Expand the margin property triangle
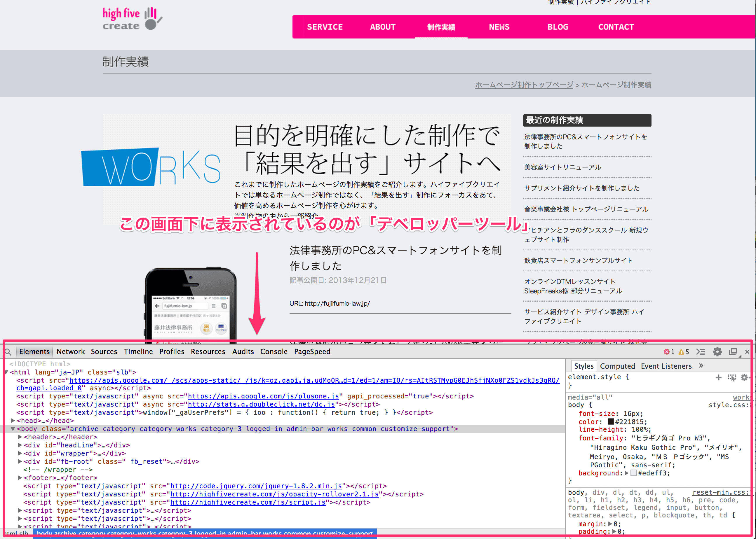This screenshot has width=756, height=539. pyautogui.click(x=611, y=524)
